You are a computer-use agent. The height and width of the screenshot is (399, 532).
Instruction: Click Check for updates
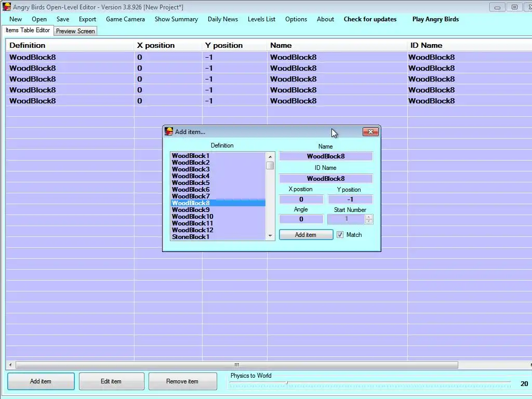pyautogui.click(x=370, y=19)
